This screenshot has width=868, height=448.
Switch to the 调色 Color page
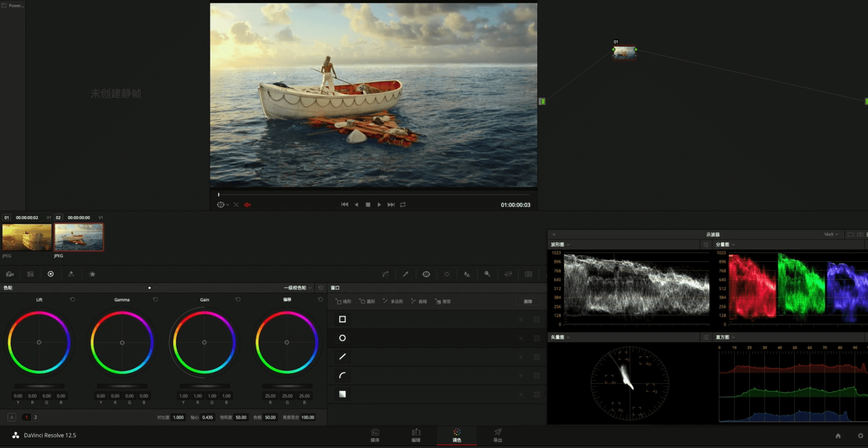point(457,435)
